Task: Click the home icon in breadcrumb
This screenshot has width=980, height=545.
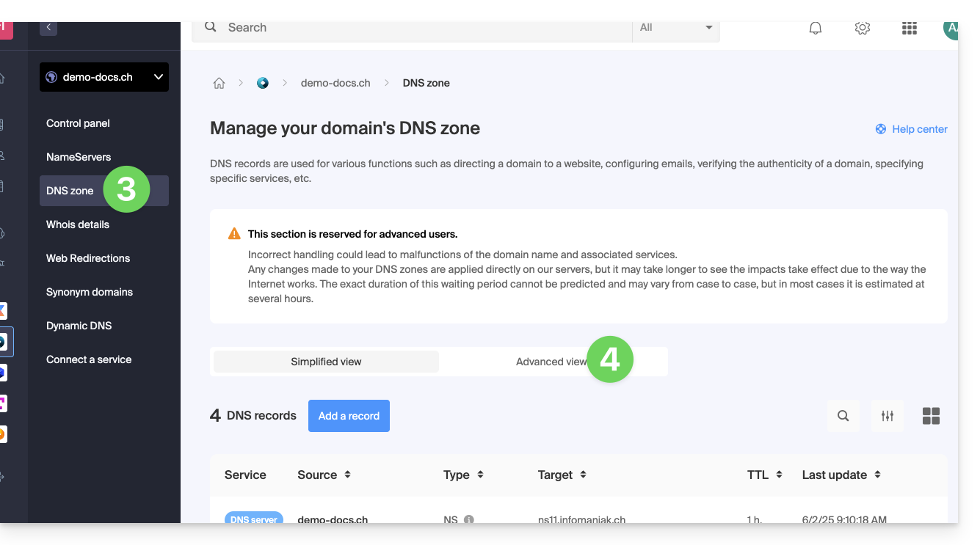Action: (x=219, y=84)
